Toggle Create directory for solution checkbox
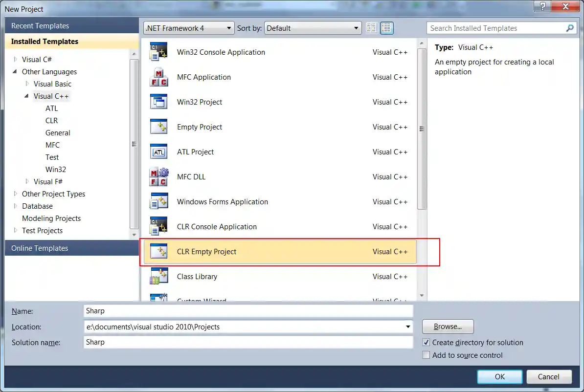This screenshot has height=392, width=584. [x=426, y=342]
